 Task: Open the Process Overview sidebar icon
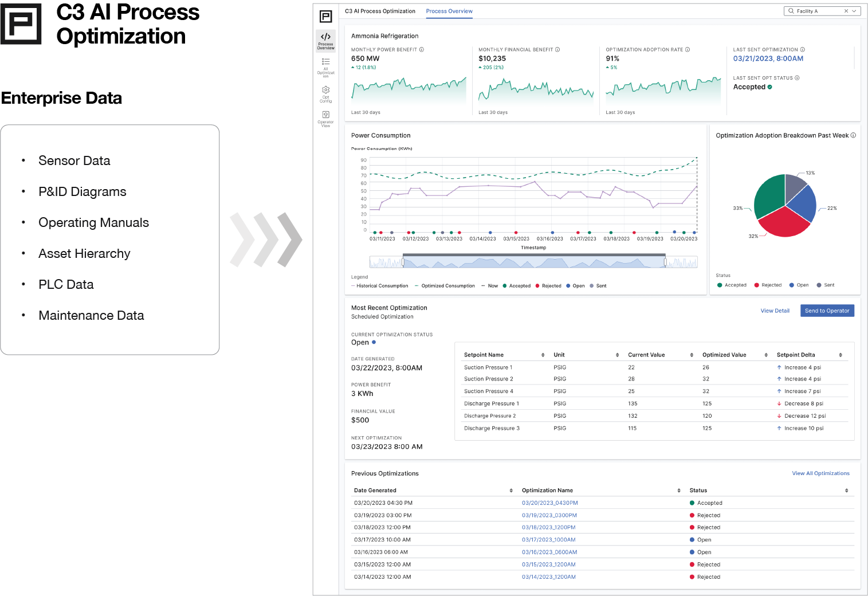[x=325, y=40]
